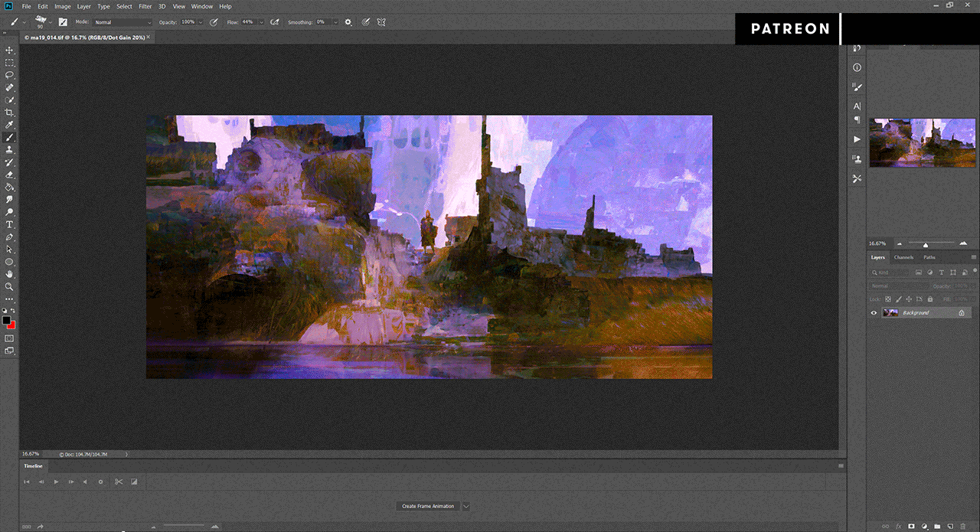The width and height of the screenshot is (980, 532).
Task: Open the Info panel icon
Action: tap(857, 67)
